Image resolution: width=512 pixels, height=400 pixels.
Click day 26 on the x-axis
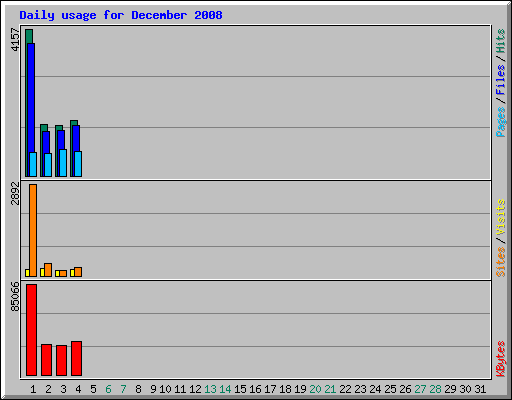click(x=405, y=389)
